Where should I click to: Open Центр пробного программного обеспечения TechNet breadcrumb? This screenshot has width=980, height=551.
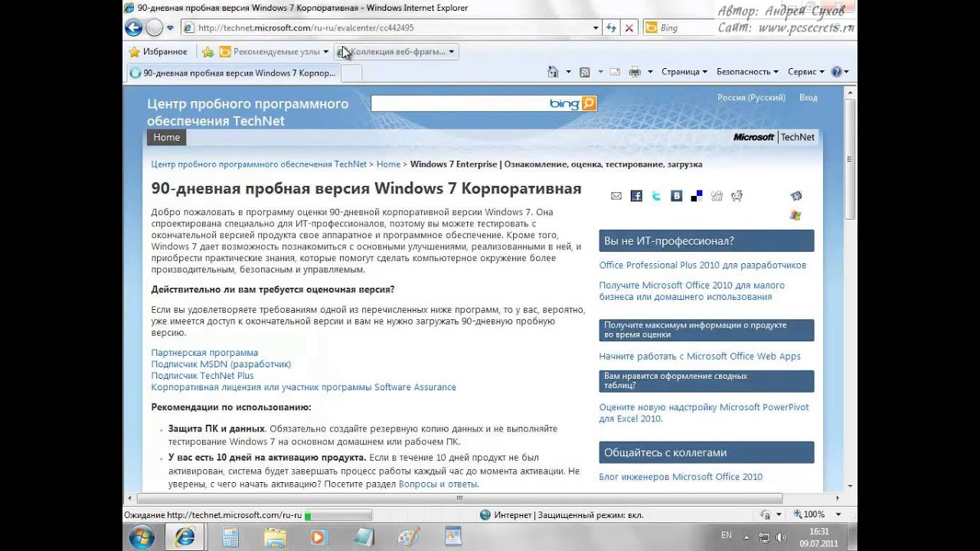(x=259, y=164)
